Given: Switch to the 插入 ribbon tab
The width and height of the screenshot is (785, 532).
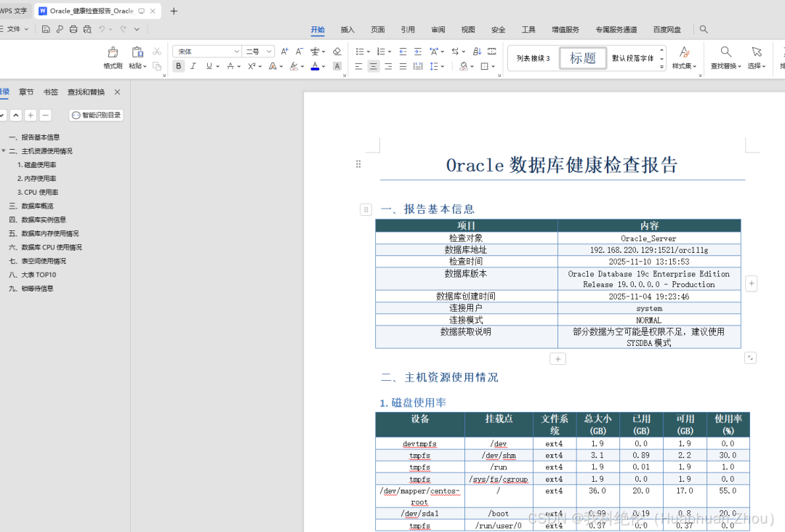Looking at the screenshot, I should [347, 30].
